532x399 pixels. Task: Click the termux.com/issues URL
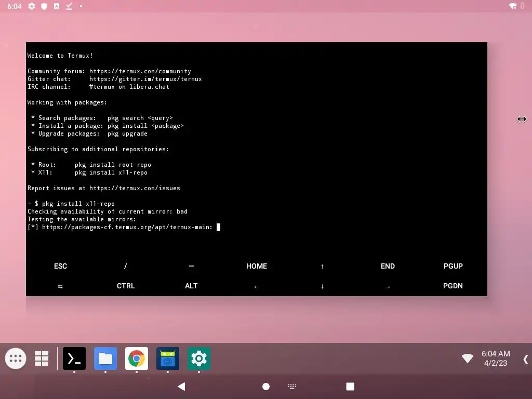click(135, 188)
